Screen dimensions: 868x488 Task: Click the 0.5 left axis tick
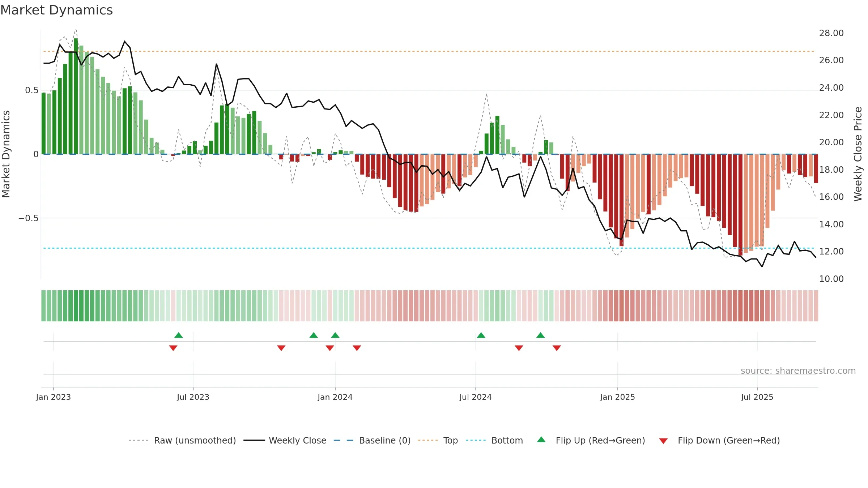32,90
